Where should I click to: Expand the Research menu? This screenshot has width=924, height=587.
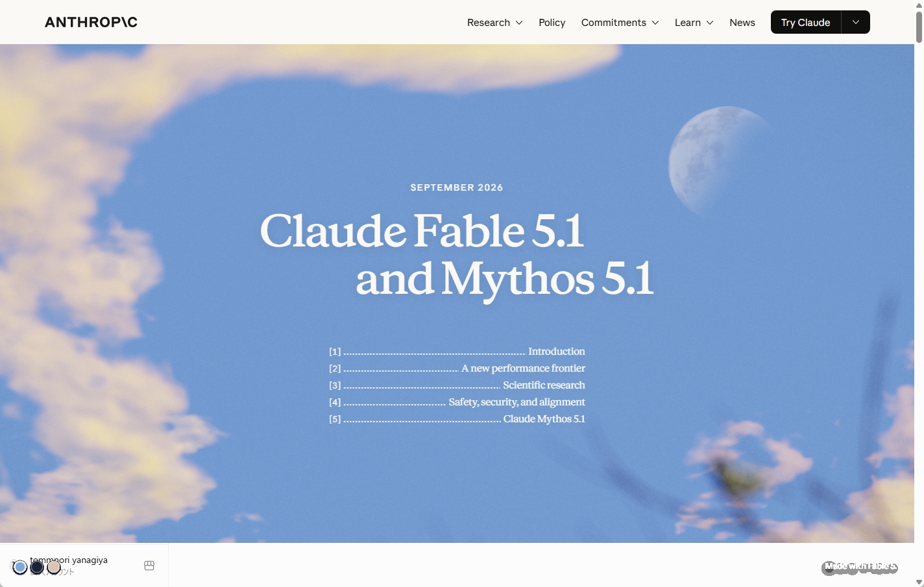coord(494,23)
